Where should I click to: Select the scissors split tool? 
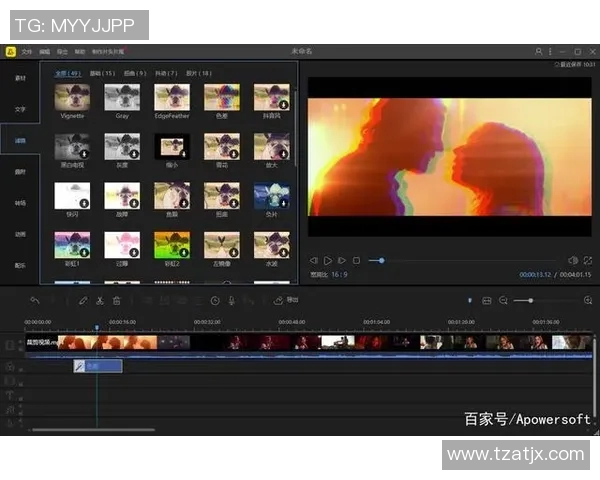pos(99,300)
